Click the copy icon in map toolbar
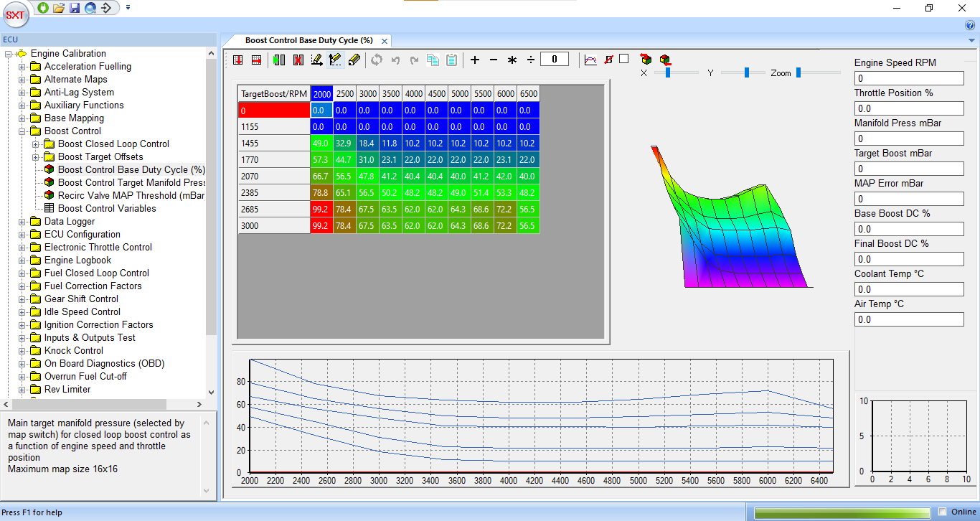This screenshot has width=980, height=521. pyautogui.click(x=433, y=60)
